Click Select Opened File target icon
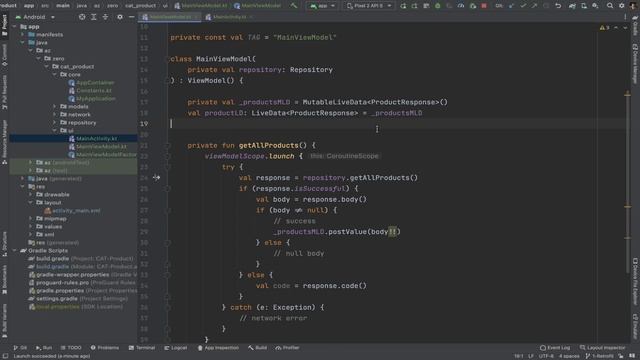Screen dimensions: 640x360 click(x=82, y=17)
